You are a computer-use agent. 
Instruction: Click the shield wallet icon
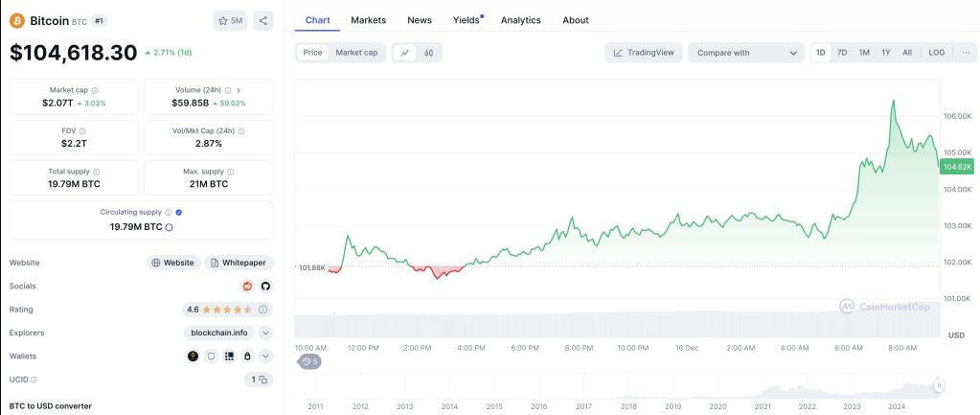(x=212, y=357)
